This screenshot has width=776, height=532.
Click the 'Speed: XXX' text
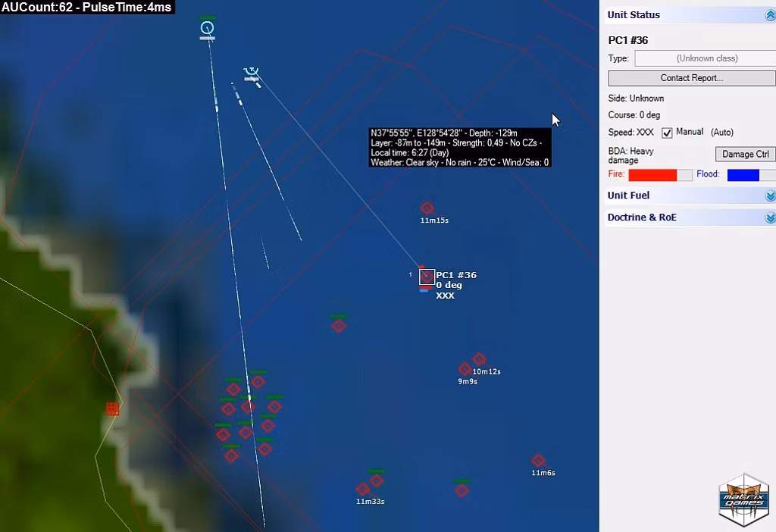coord(631,132)
